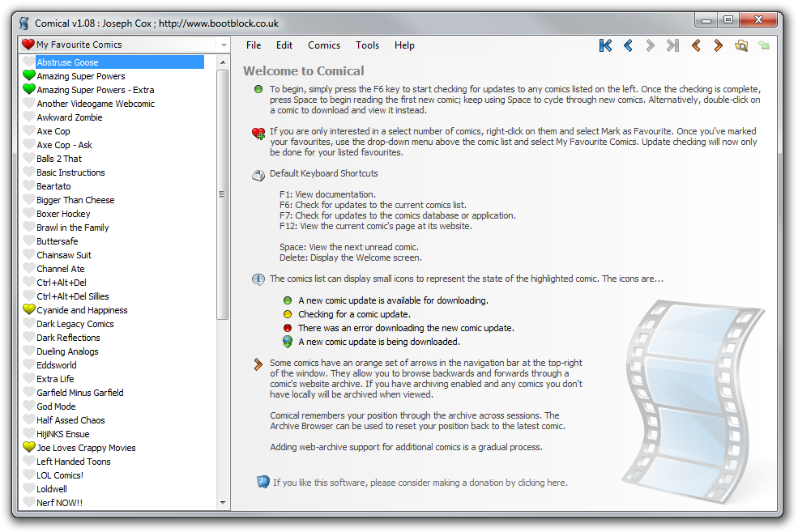Screen dimensions: 798x532
Task: Go to the previous comic with the blue arrow
Action: click(x=628, y=45)
